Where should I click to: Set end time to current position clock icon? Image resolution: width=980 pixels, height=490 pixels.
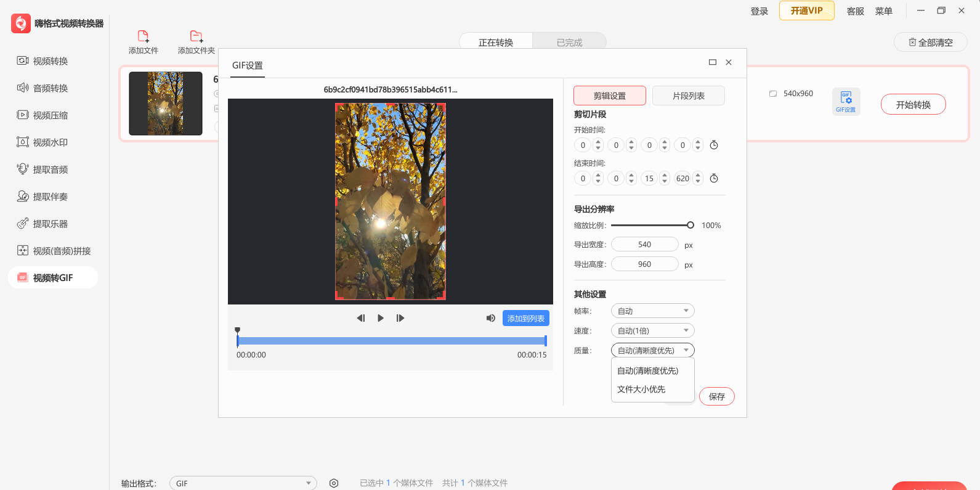coord(714,179)
